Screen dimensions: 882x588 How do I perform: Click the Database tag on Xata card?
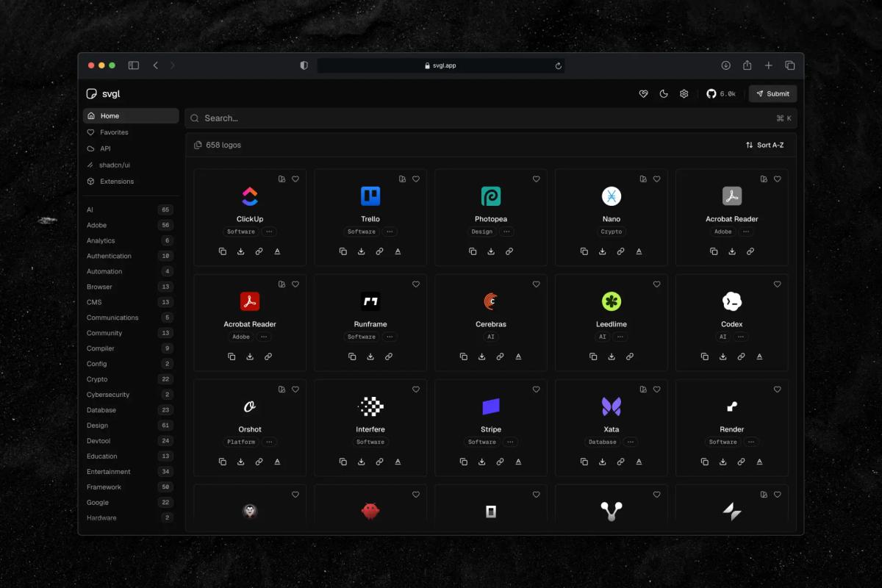[603, 442]
